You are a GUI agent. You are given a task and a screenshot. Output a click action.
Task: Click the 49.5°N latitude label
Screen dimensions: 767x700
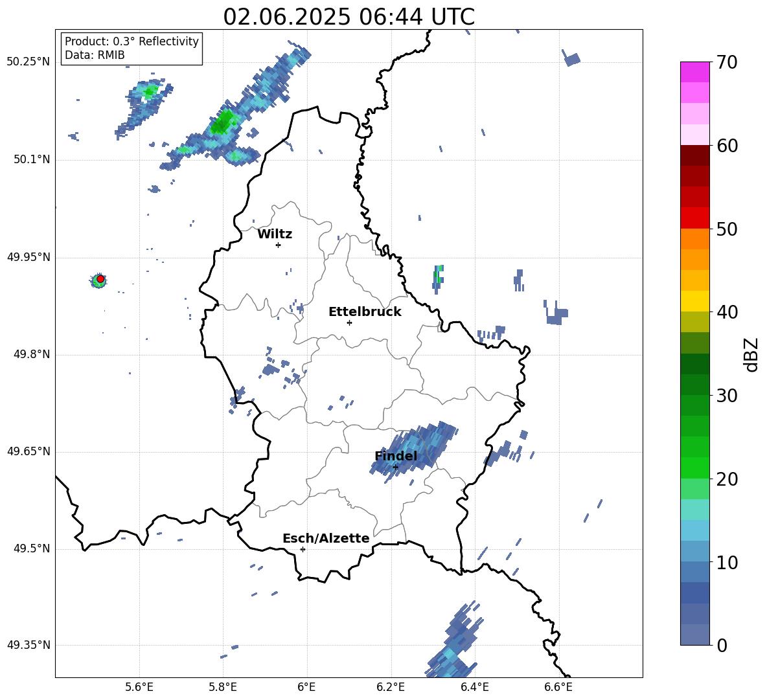point(32,548)
